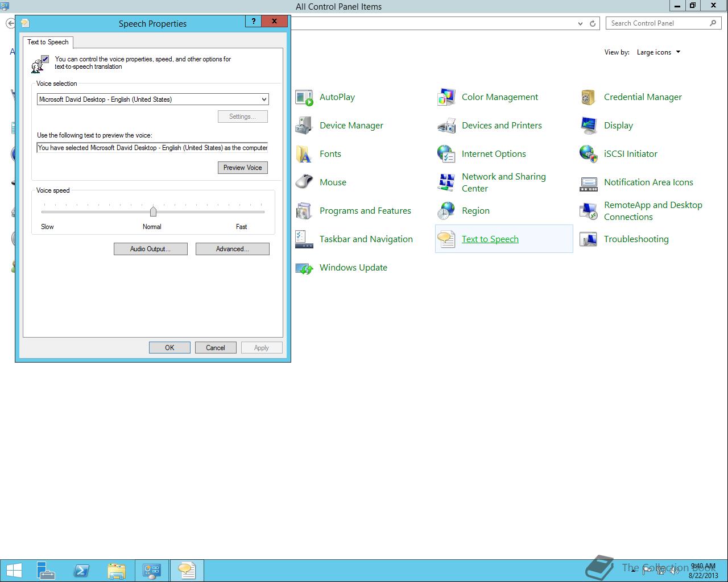Image resolution: width=728 pixels, height=582 pixels.
Task: Open the Credential Manager icon
Action: point(589,97)
